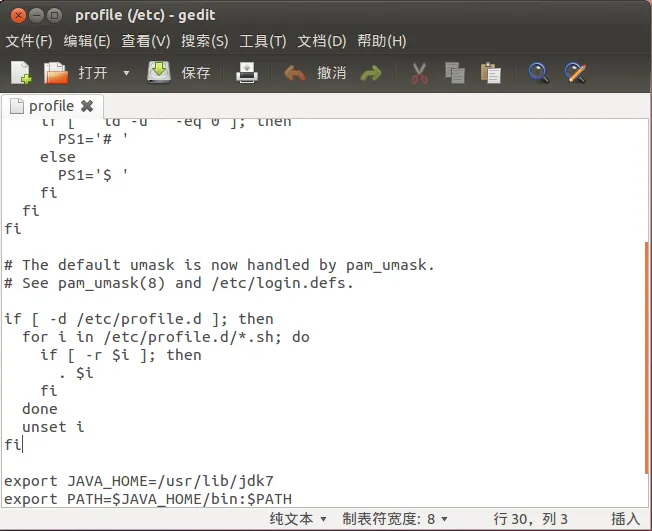Open the 工具(T) menu
The image size is (652, 531).
pos(263,41)
